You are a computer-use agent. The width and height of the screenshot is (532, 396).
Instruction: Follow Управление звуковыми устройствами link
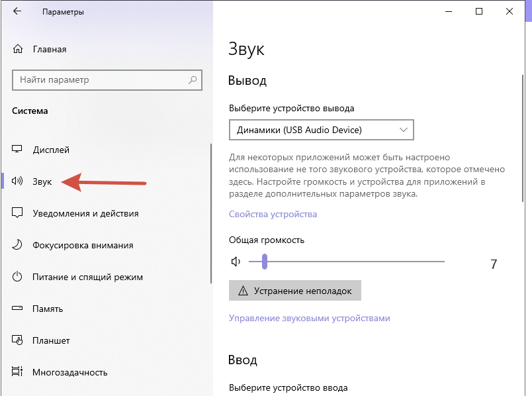point(309,318)
